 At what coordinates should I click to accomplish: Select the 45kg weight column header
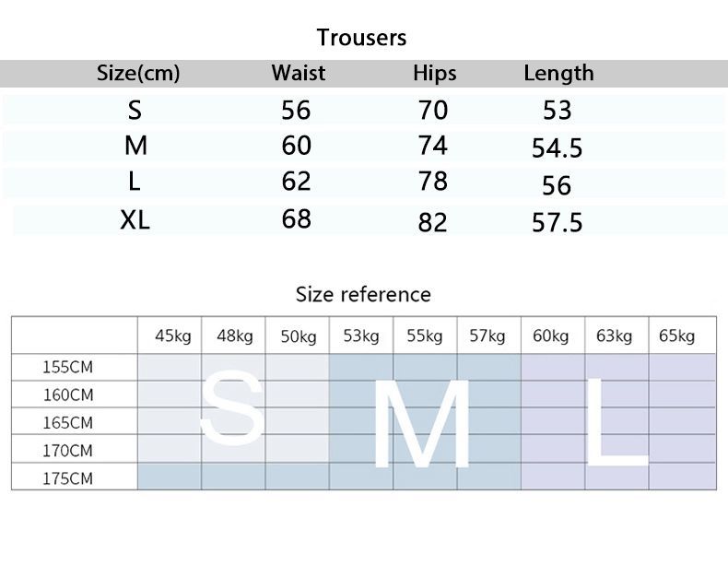172,335
